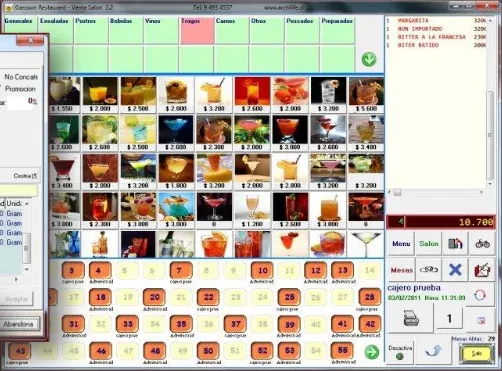Click the building and house icon button
Viewport: 502px width, 371px height.
(455, 244)
